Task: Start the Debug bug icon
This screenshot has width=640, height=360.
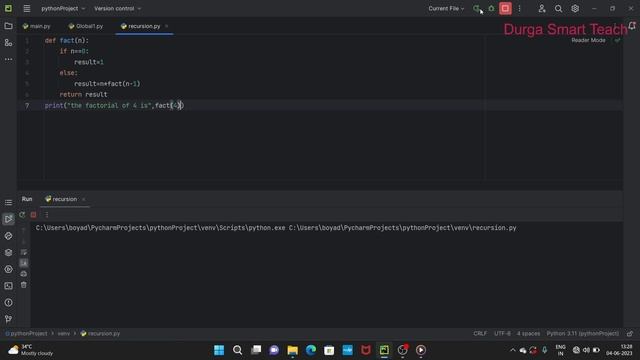Action: pyautogui.click(x=491, y=8)
